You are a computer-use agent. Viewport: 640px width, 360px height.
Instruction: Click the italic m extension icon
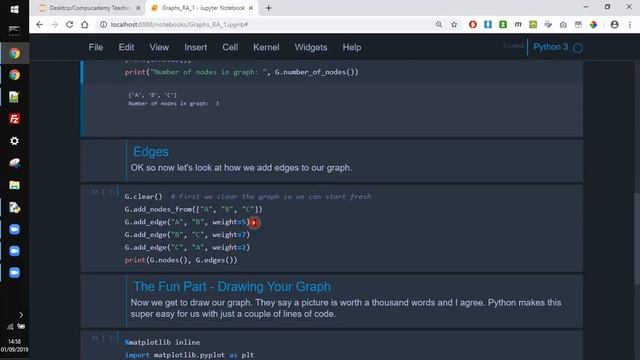point(518,24)
